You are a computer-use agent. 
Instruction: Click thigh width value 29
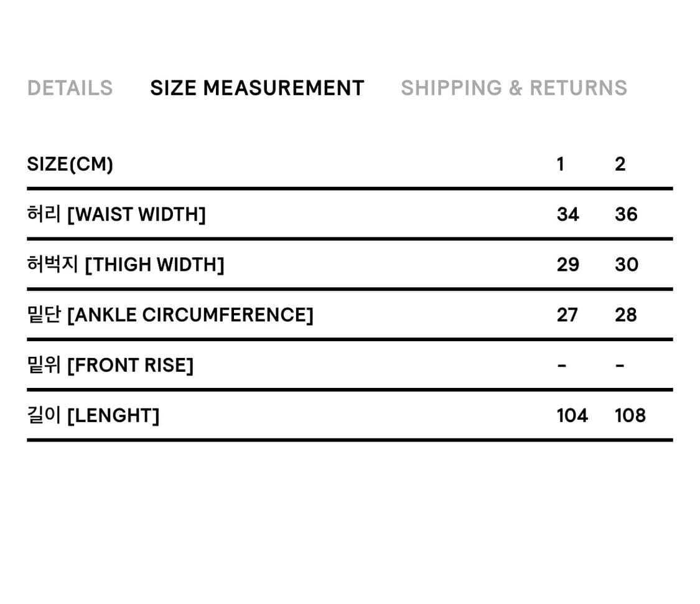tap(567, 265)
